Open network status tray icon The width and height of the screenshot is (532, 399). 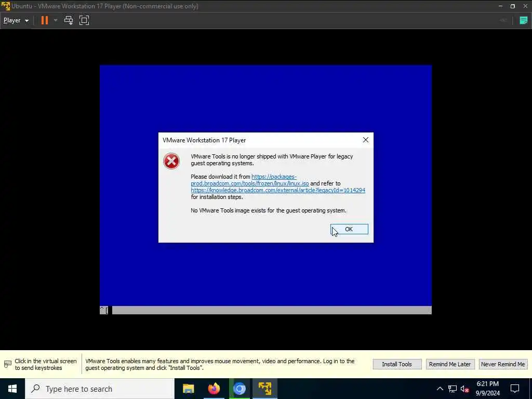click(453, 389)
